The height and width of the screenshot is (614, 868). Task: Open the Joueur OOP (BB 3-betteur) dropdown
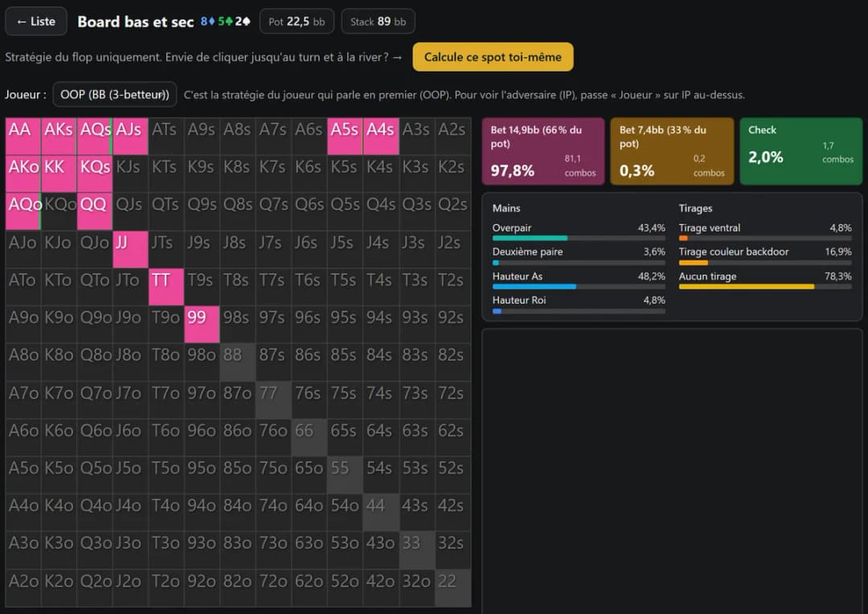pyautogui.click(x=115, y=95)
